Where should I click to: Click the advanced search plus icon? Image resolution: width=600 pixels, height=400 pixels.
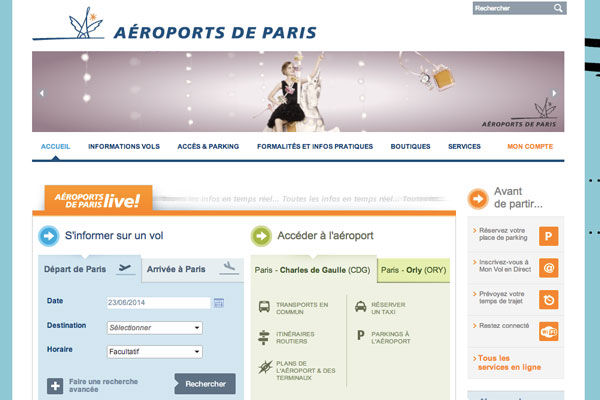point(55,386)
